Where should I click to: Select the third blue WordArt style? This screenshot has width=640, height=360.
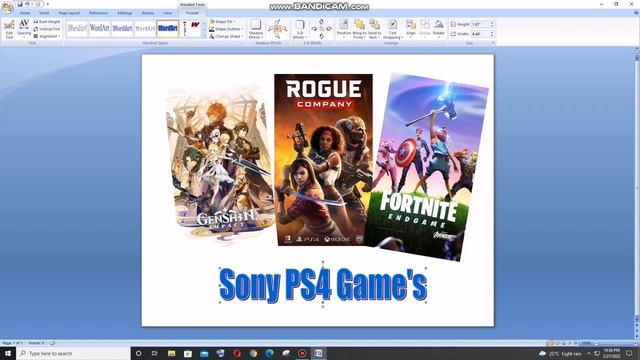(x=122, y=28)
